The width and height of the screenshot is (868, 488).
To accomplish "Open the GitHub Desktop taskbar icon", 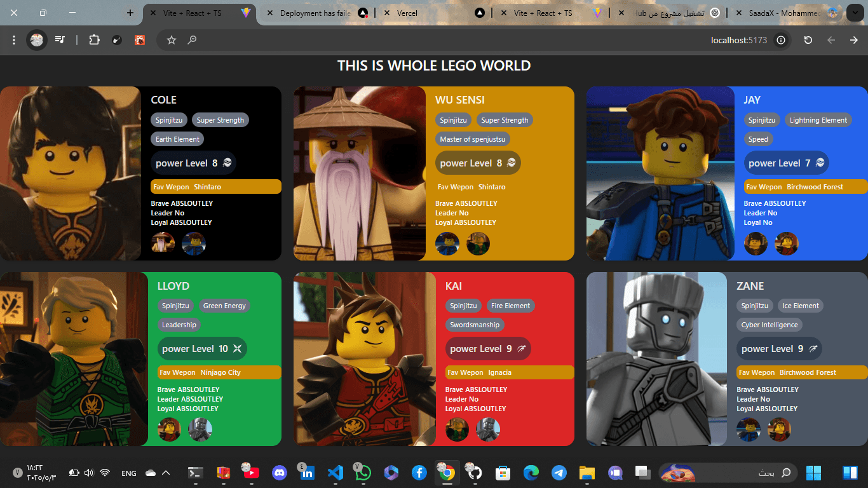I will pyautogui.click(x=475, y=473).
